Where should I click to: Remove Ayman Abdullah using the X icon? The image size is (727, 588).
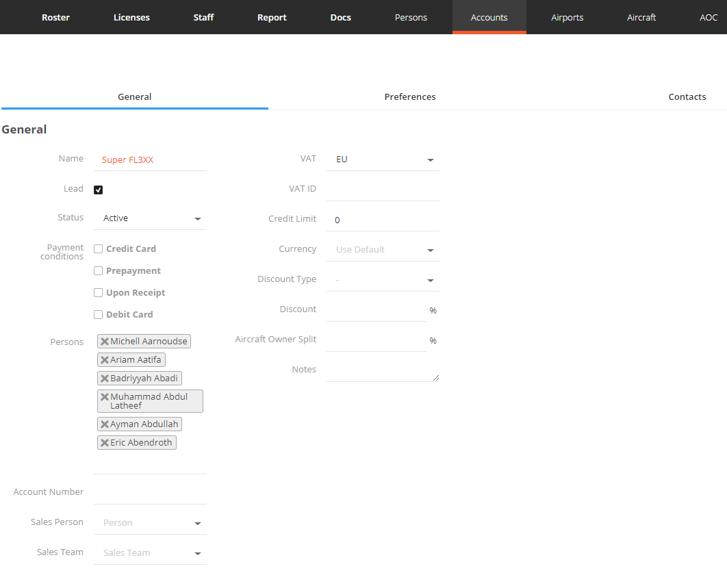point(104,424)
